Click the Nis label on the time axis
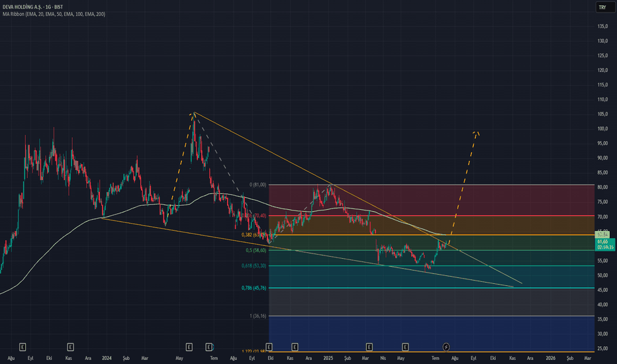 383,358
